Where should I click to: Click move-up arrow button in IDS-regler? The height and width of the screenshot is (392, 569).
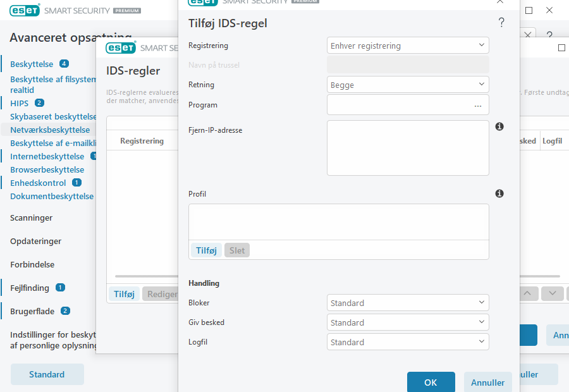coord(529,293)
